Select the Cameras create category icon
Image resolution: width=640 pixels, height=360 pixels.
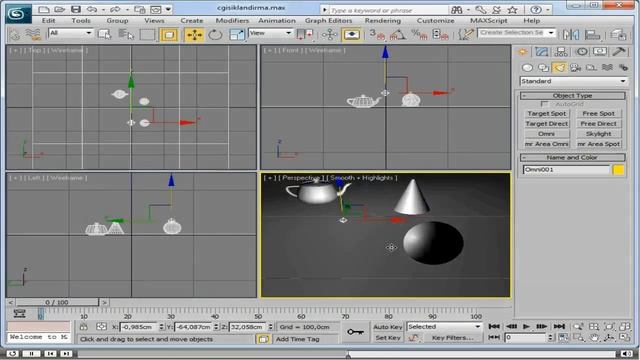(x=575, y=67)
